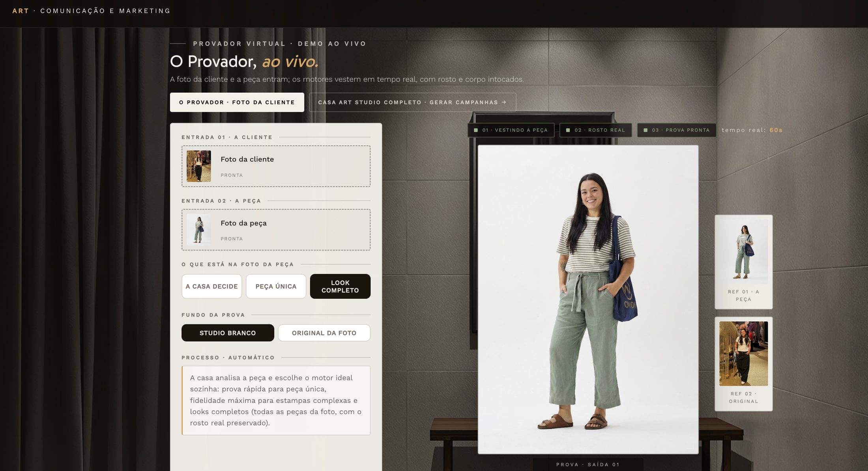
Task: Click the PRONTA status under Foto da cliente
Action: coord(232,175)
